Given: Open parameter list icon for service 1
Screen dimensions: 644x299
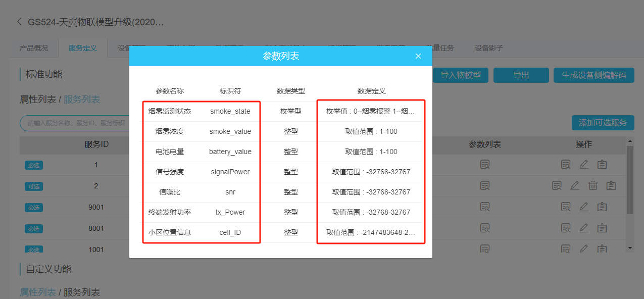Looking at the screenshot, I should tap(485, 164).
